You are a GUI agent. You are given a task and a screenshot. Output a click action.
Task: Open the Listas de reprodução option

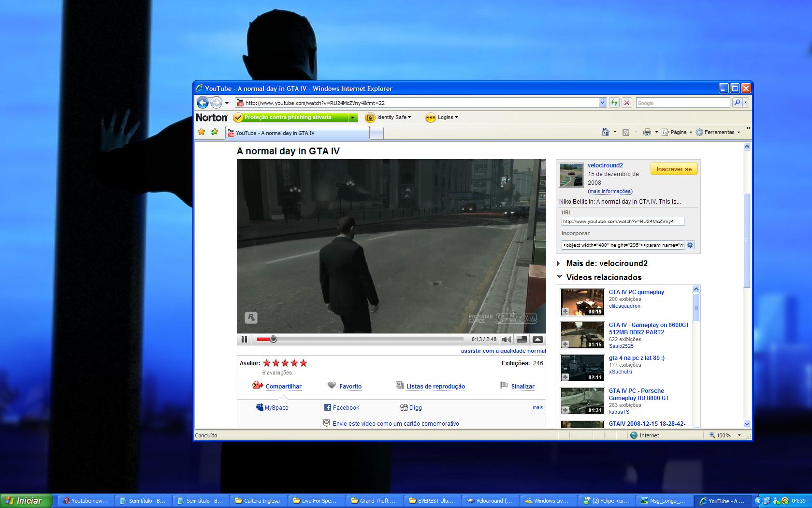click(x=435, y=386)
